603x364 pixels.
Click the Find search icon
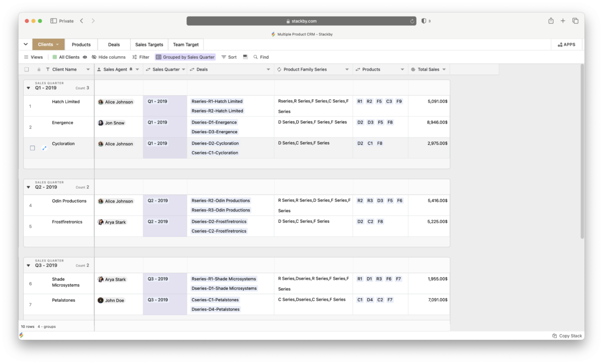[256, 57]
